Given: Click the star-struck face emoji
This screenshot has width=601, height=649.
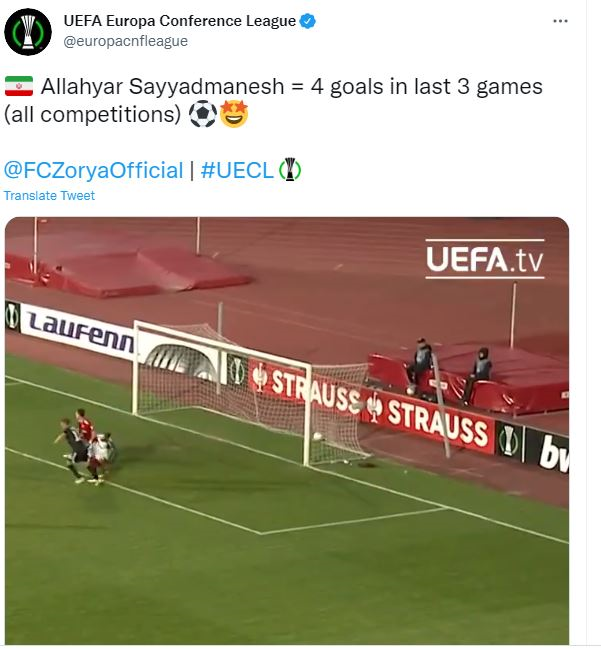Looking at the screenshot, I should (x=234, y=114).
